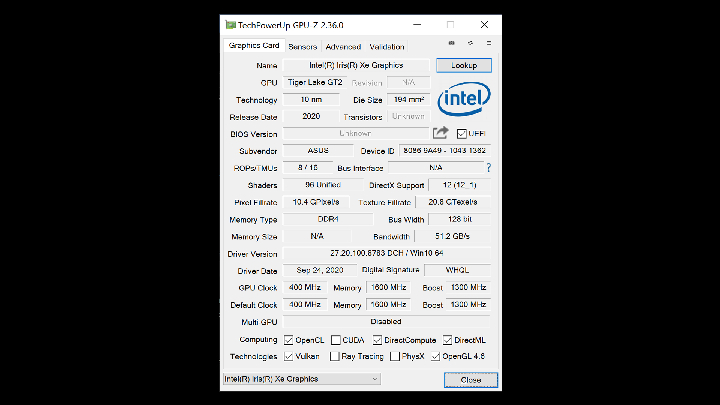Toggle the Vulkan checkbox
Viewport: 720px width, 405px height.
click(288, 356)
